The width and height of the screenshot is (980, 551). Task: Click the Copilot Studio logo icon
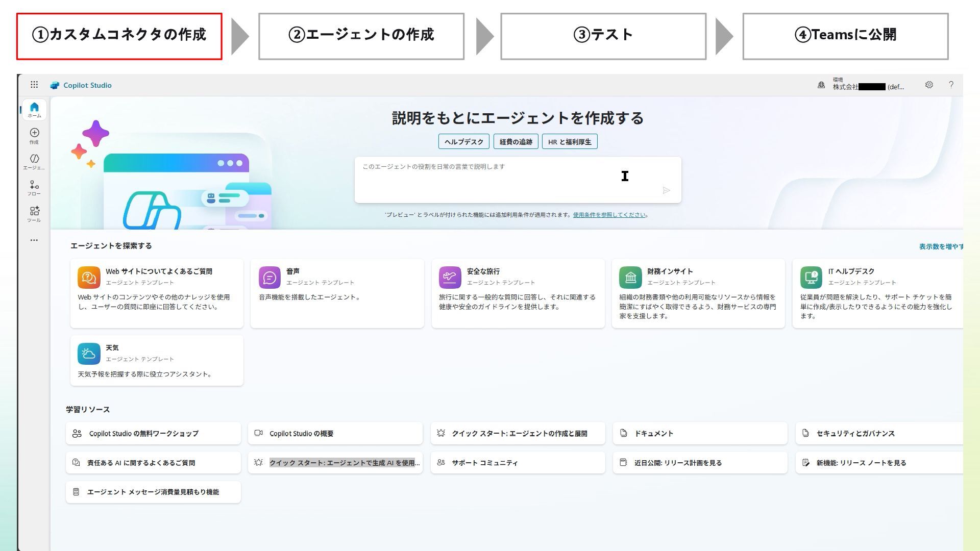point(55,85)
